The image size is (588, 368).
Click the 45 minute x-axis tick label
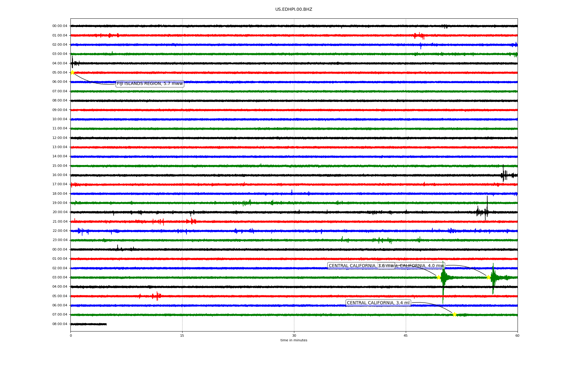tap(406, 335)
